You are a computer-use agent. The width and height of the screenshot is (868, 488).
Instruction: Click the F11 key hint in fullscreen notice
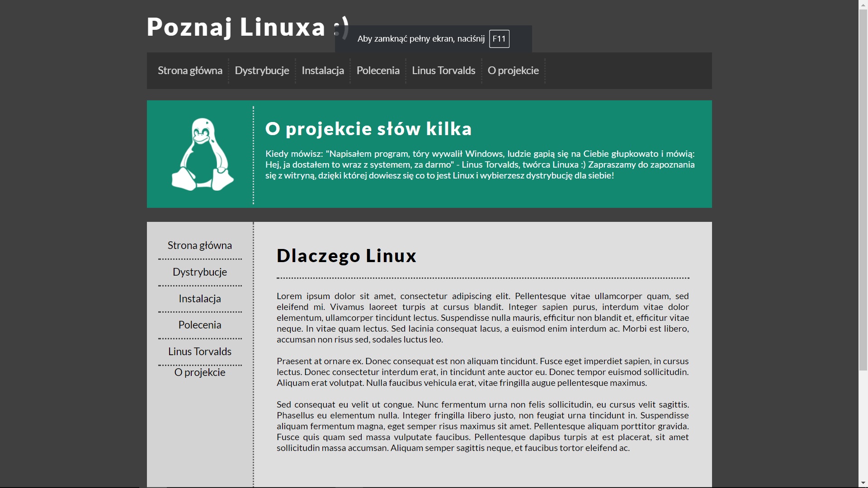[x=499, y=39]
